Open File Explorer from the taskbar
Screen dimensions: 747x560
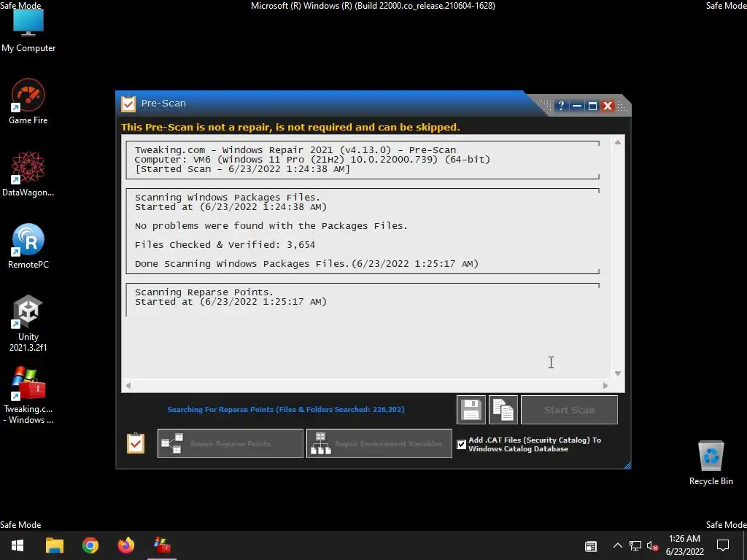point(54,545)
